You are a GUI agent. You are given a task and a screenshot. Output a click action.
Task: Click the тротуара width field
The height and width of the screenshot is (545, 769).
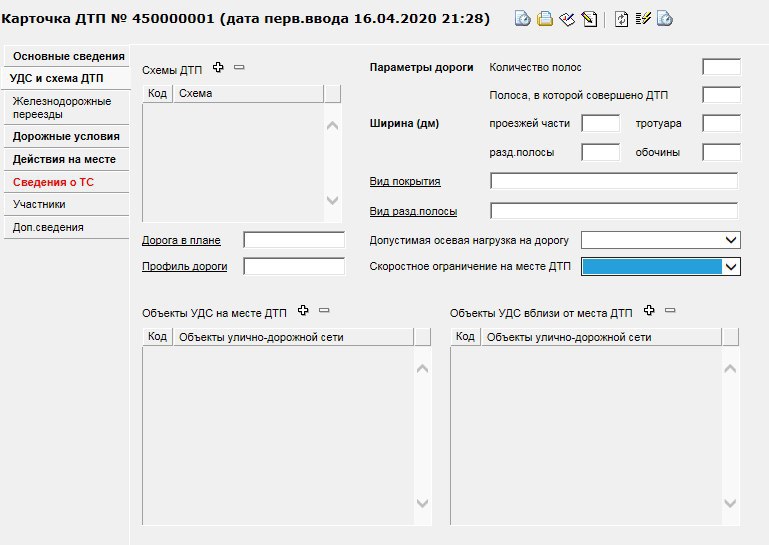721,123
